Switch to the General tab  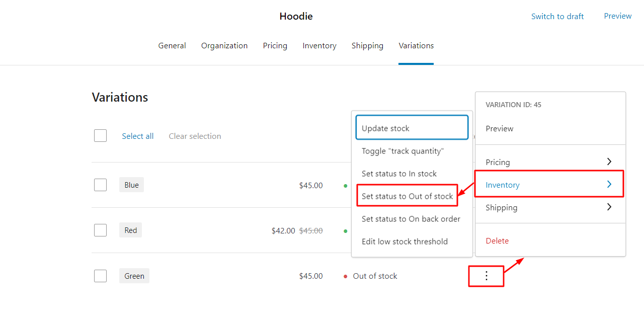tap(172, 46)
